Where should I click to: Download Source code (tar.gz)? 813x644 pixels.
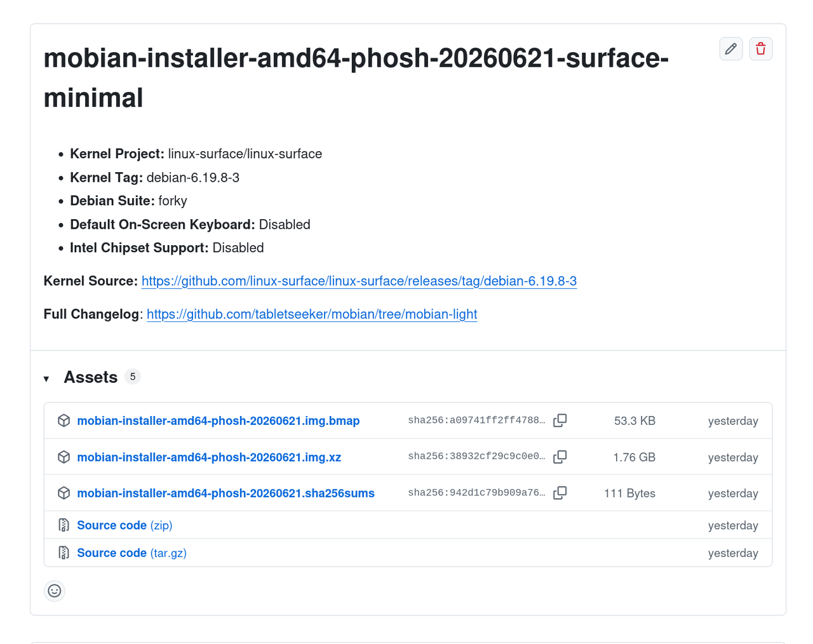(131, 553)
